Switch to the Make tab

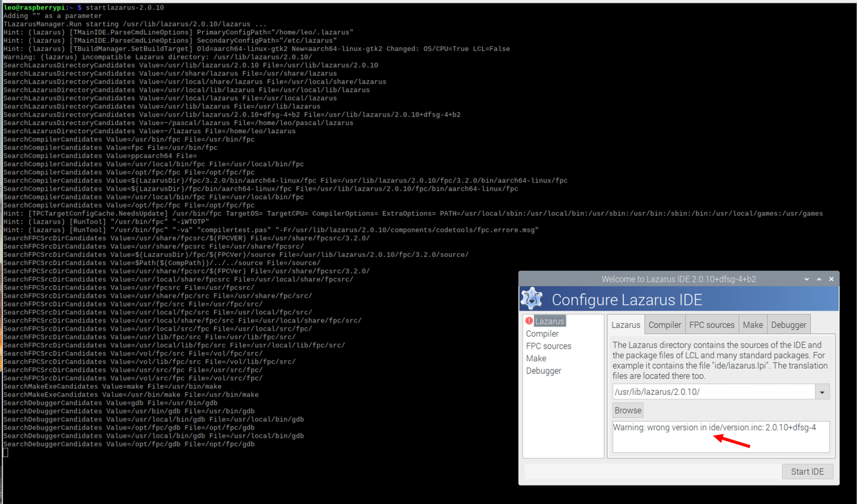click(x=753, y=325)
